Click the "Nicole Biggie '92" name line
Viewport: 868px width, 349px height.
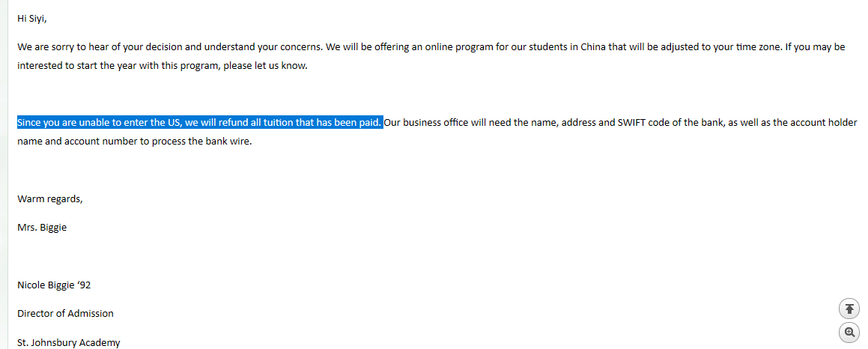pyautogui.click(x=54, y=285)
